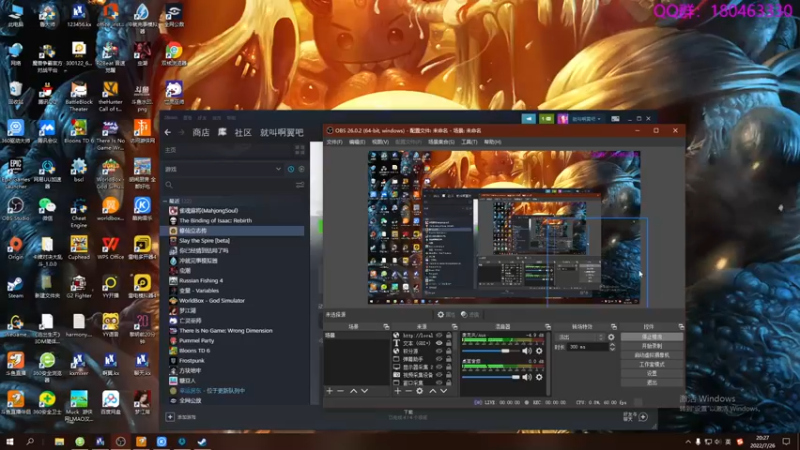Mute the microphone channel in mixer
This screenshot has width=800, height=450.
(x=527, y=351)
